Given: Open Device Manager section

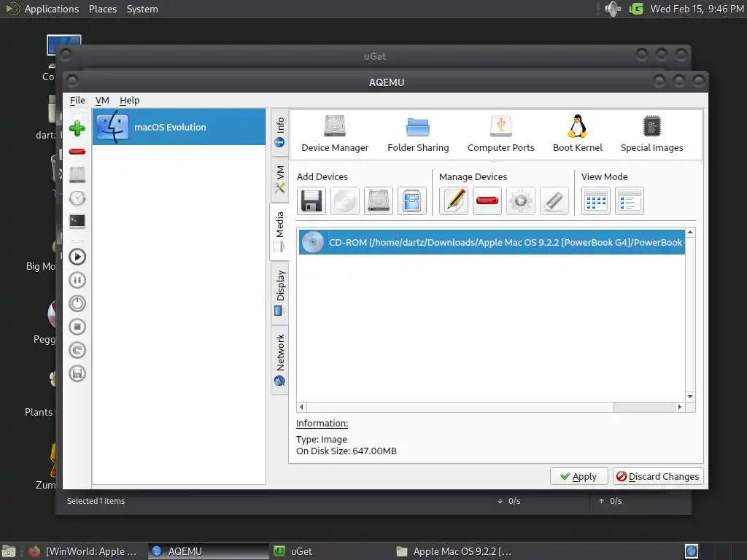Looking at the screenshot, I should (335, 134).
